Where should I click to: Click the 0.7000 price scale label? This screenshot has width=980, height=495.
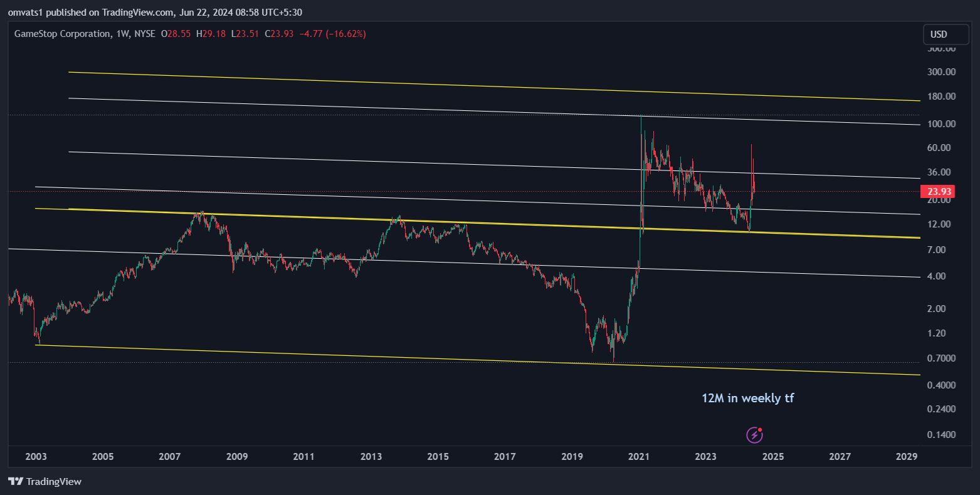tap(942, 358)
